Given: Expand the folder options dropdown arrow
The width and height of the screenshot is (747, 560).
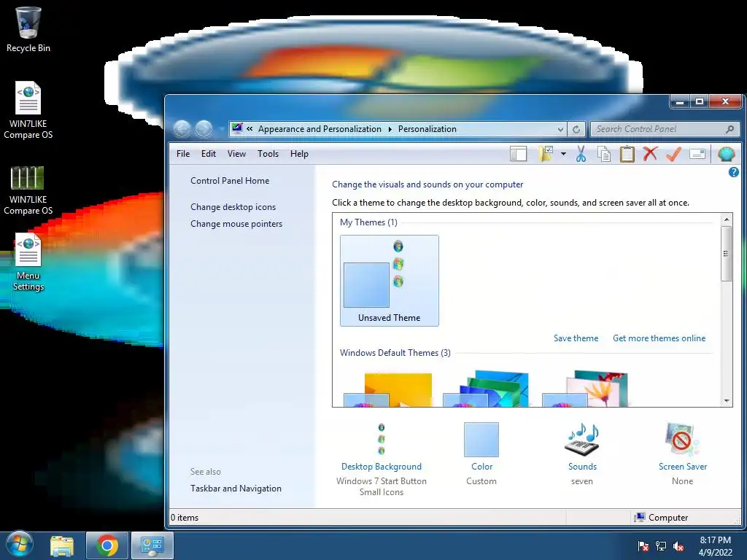Looking at the screenshot, I should coord(563,154).
